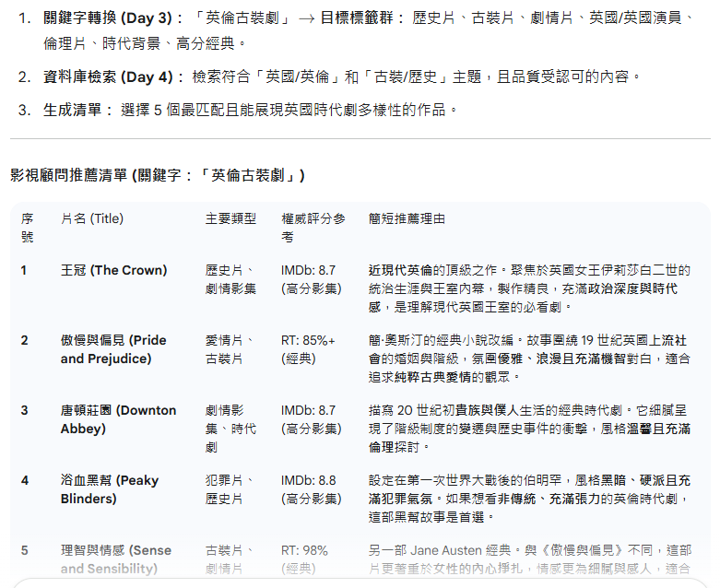This screenshot has height=588, width=720.
Task: Click Sense and Sensibility's Jane Austen description
Action: point(529,559)
